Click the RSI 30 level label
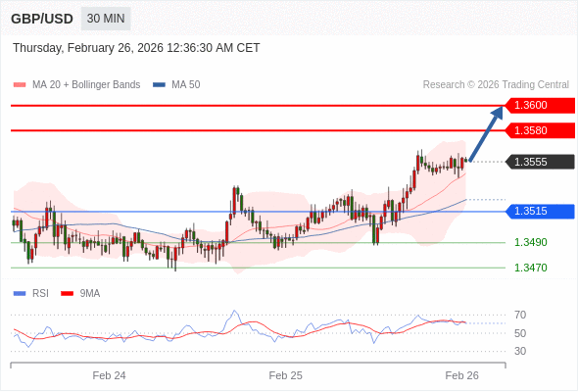Image resolution: width=578 pixels, height=392 pixels. point(520,351)
